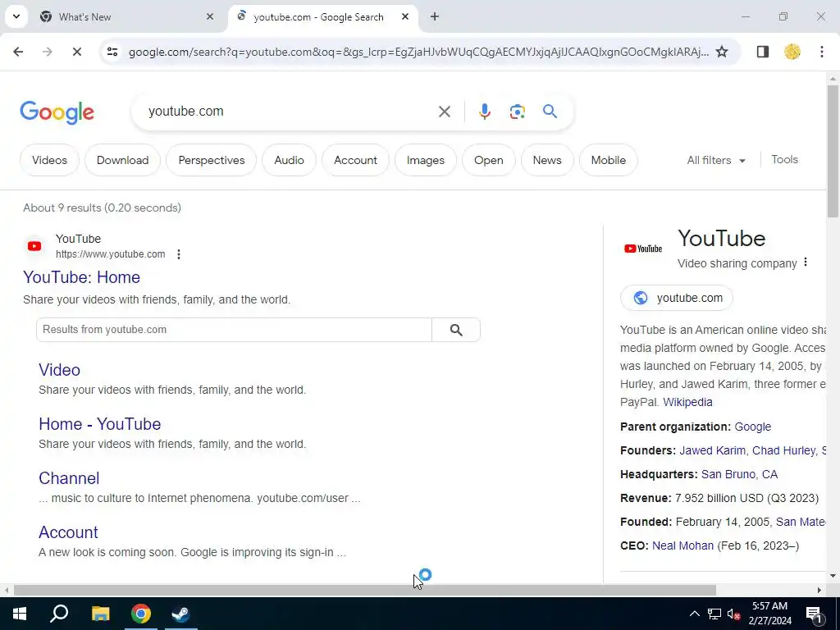Click the site search magnifier button
840x630 pixels.
(x=456, y=330)
